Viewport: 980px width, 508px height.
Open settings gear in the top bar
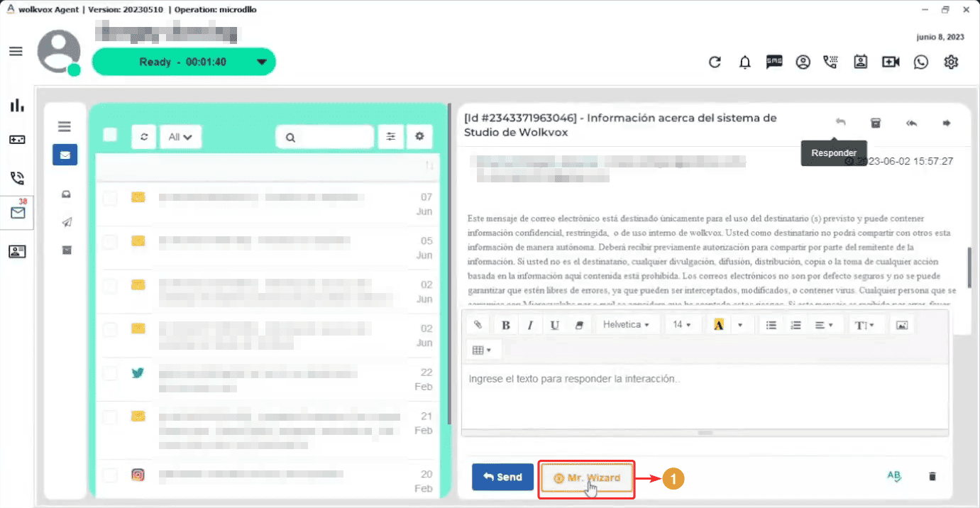tap(951, 62)
